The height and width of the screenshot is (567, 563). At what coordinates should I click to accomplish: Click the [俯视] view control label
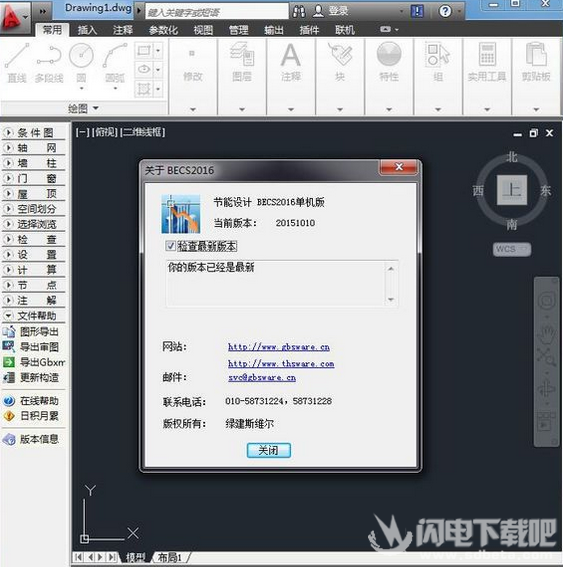click(x=105, y=132)
